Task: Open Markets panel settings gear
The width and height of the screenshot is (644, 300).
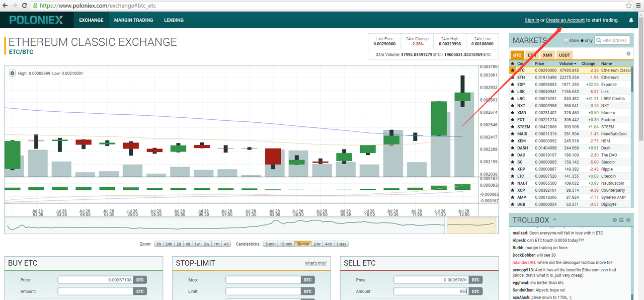Action: pyautogui.click(x=628, y=54)
